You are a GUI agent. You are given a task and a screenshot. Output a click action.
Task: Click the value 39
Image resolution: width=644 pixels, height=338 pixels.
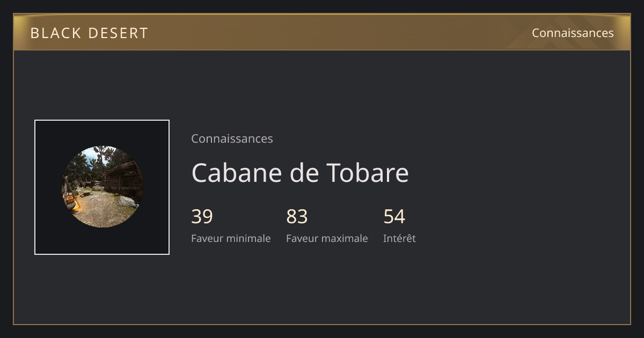pyautogui.click(x=202, y=217)
